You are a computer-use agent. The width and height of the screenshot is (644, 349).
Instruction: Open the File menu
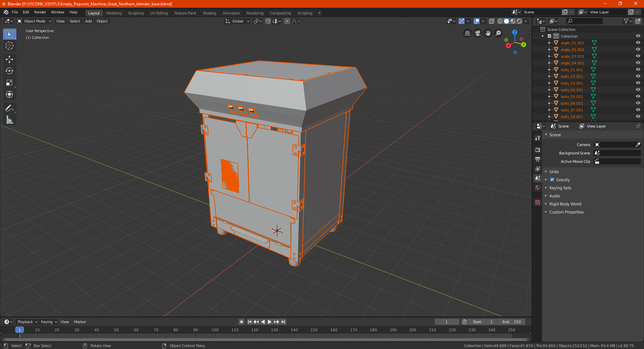pyautogui.click(x=15, y=12)
